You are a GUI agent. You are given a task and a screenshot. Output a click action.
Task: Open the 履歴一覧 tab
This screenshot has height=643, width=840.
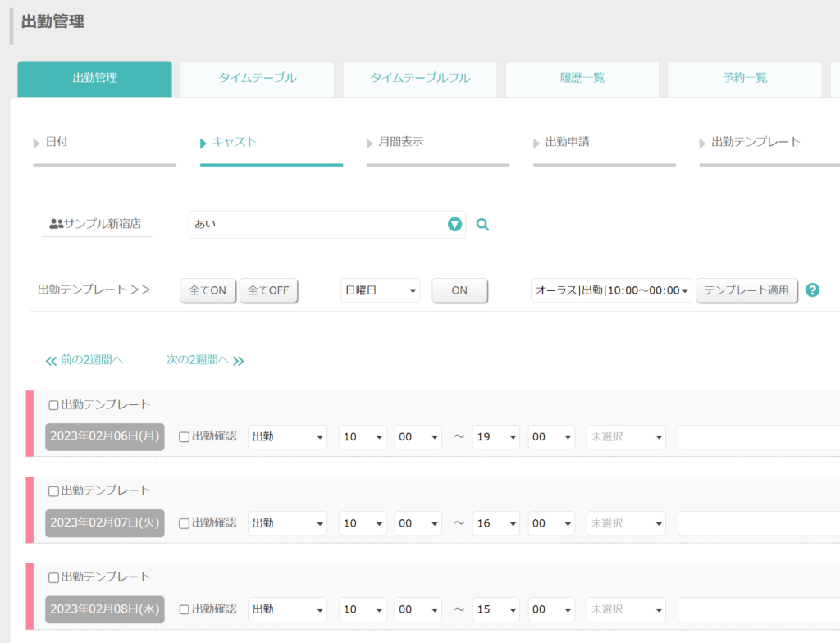(x=582, y=78)
